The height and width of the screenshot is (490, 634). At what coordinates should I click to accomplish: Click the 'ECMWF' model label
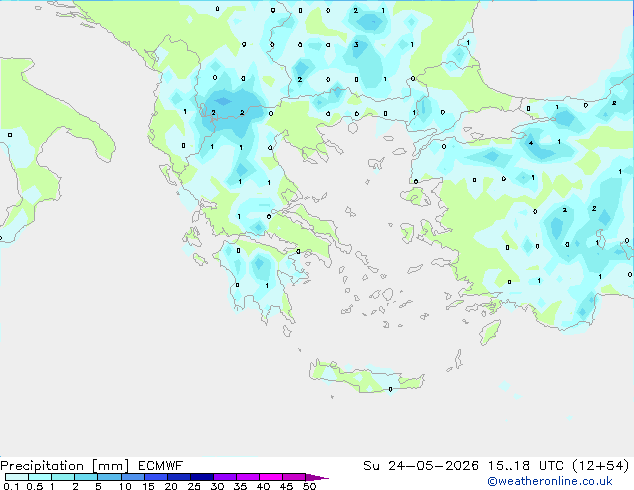click(x=160, y=466)
